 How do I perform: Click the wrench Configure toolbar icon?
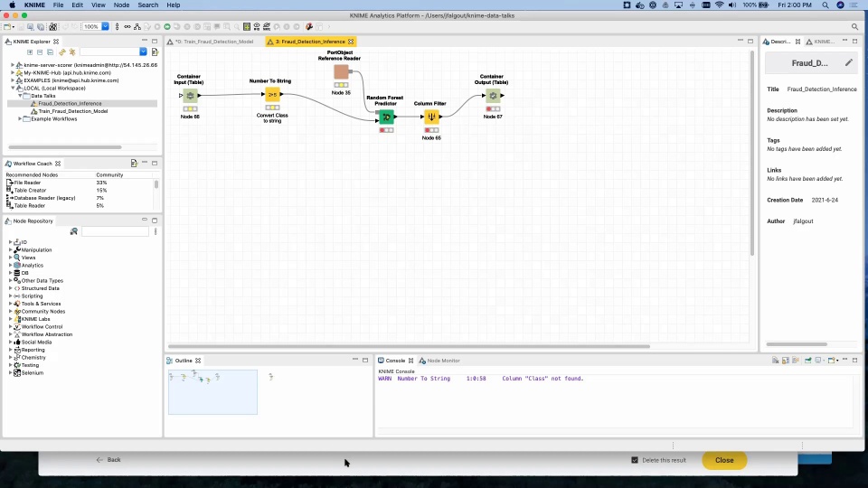coord(309,26)
